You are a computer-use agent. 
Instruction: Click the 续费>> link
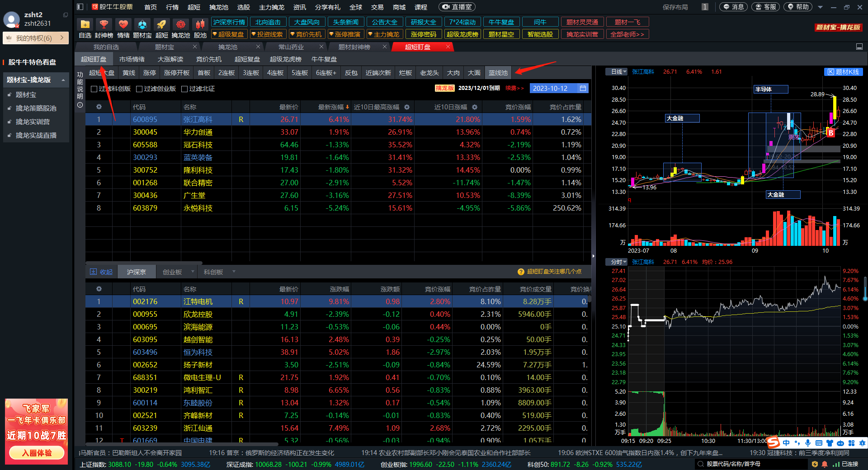514,88
